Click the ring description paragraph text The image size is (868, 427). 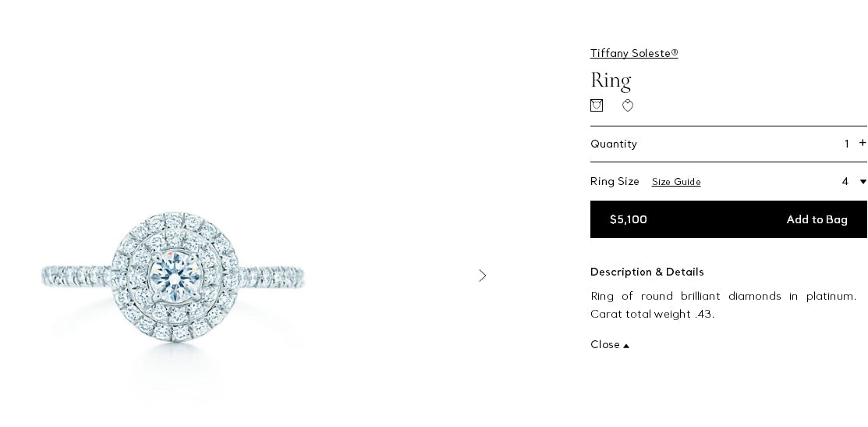(x=723, y=305)
